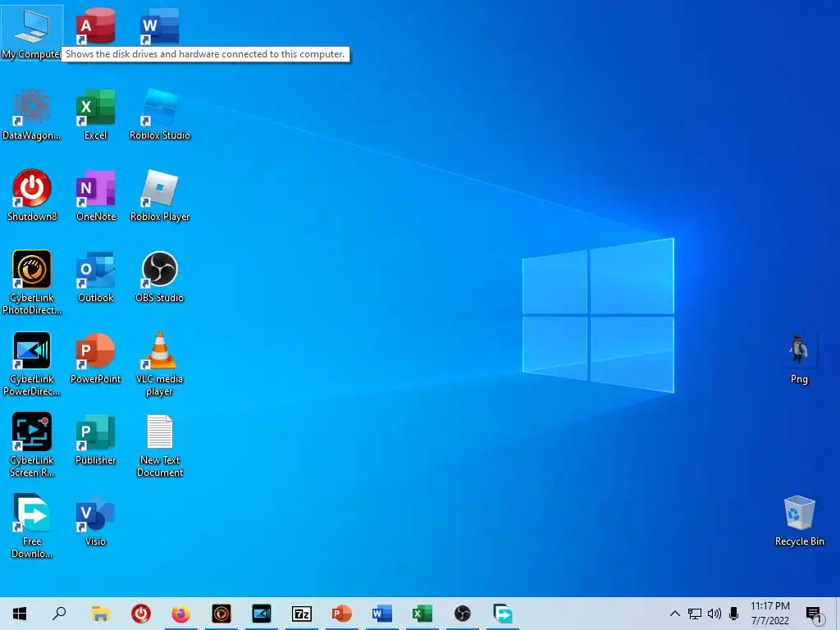Select the My Computer desktop icon

point(32,32)
